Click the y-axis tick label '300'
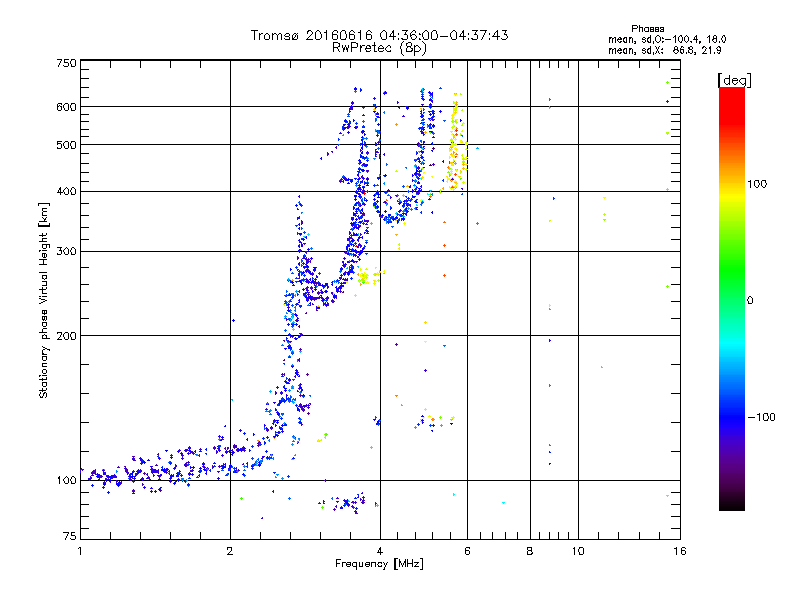The height and width of the screenshot is (600, 800). coord(67,252)
